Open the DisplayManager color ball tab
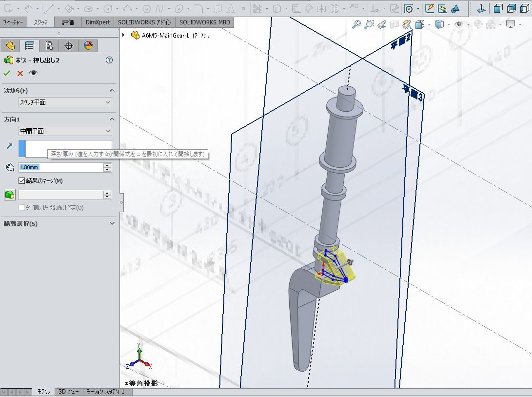The width and height of the screenshot is (532, 397). [88, 46]
